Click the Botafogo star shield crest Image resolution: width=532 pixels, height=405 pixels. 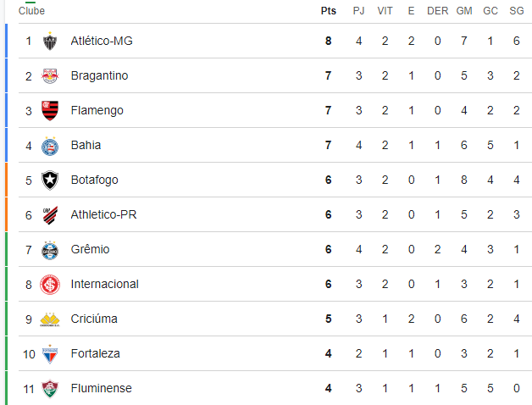click(x=50, y=180)
